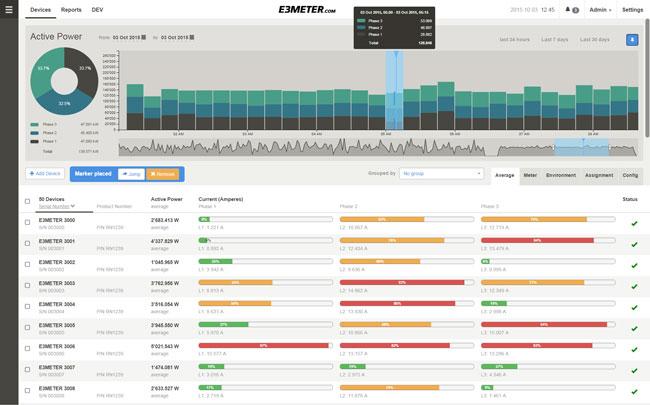The width and height of the screenshot is (650, 405).
Task: Click the status checkmark for E3METER 3003
Action: click(634, 286)
